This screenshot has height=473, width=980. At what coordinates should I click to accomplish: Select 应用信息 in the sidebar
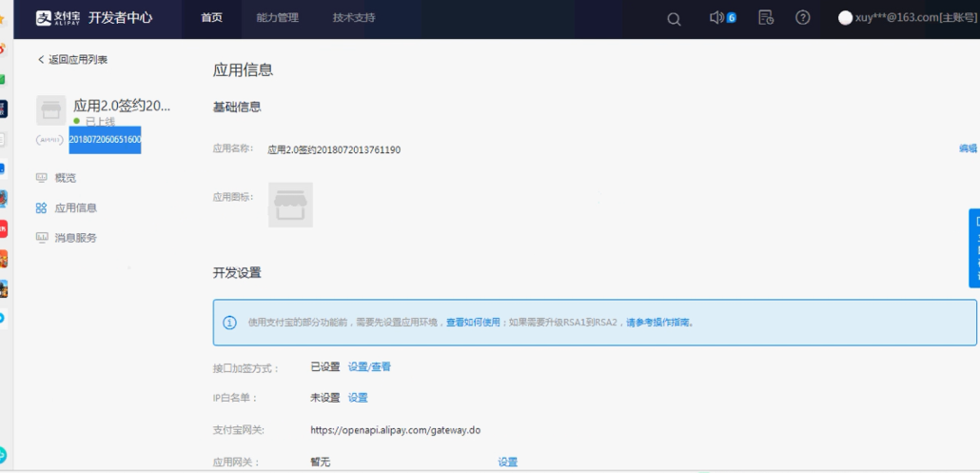(75, 207)
